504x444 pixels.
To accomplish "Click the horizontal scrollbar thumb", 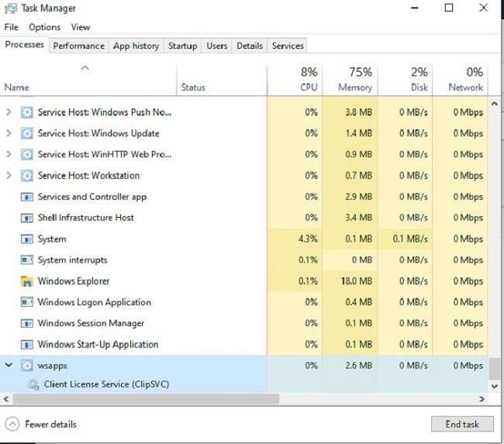I will [146, 399].
